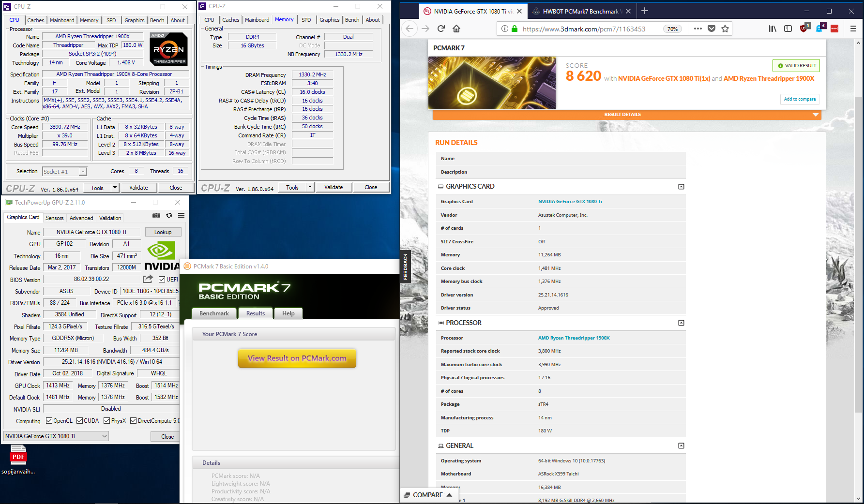The image size is (864, 504).
Task: Open GPU-Z hamburger menu icon
Action: tap(181, 215)
